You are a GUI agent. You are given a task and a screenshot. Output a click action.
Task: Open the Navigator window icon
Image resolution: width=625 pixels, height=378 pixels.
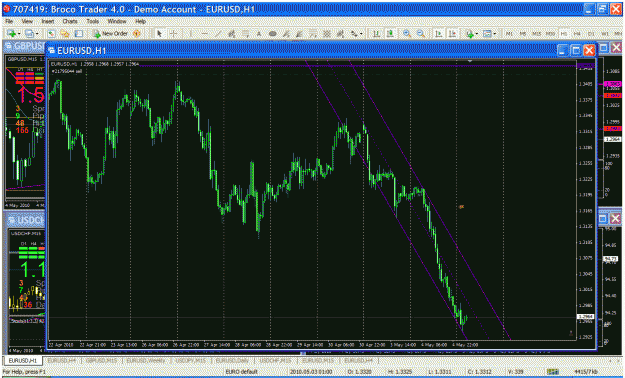65,34
